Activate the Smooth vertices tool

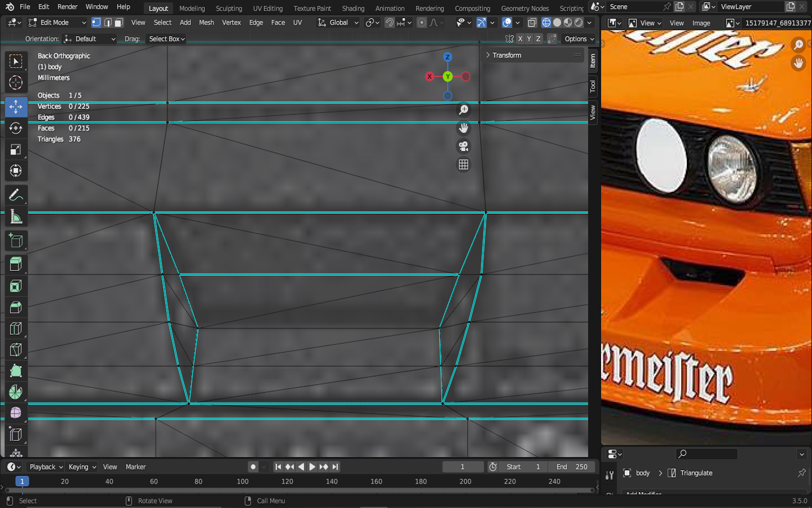click(16, 413)
